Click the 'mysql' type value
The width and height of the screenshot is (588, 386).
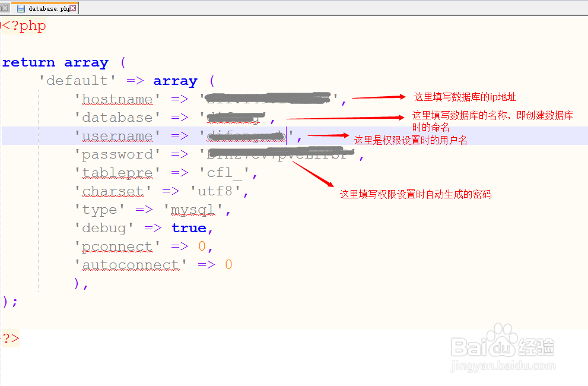193,210
